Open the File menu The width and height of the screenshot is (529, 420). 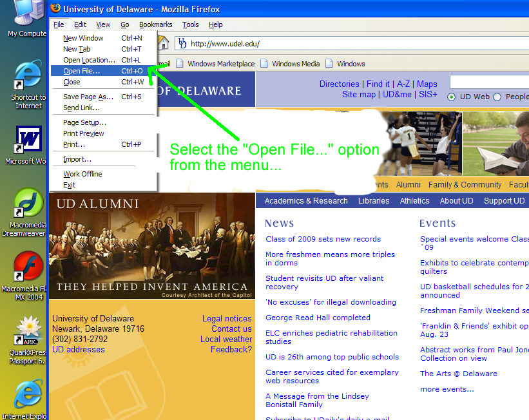(59, 24)
